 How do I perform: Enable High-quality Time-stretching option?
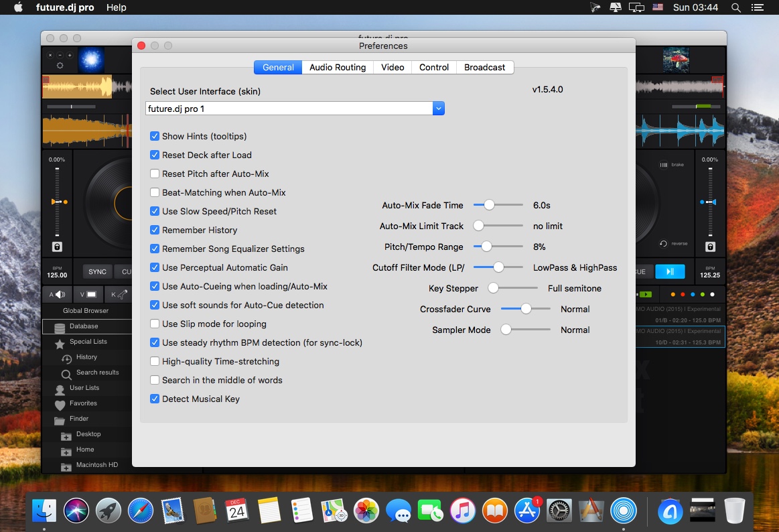click(155, 362)
